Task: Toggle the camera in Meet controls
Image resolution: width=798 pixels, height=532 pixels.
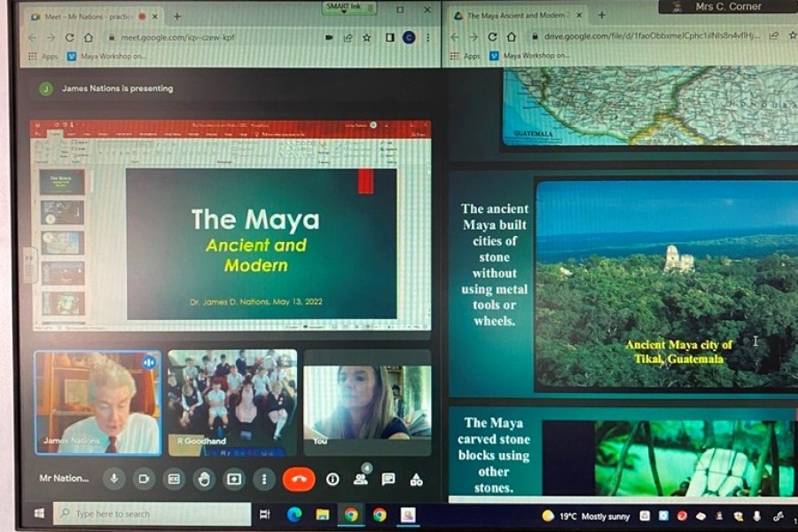Action: 143,479
